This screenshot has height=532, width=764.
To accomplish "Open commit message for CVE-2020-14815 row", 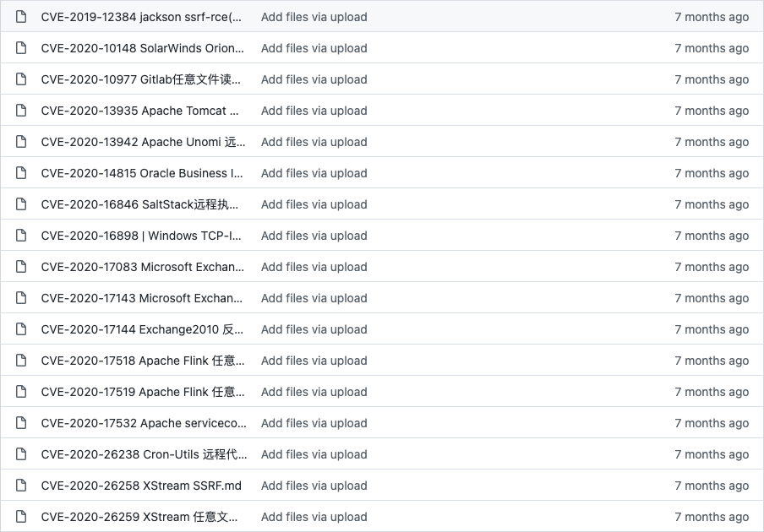I will tap(314, 173).
